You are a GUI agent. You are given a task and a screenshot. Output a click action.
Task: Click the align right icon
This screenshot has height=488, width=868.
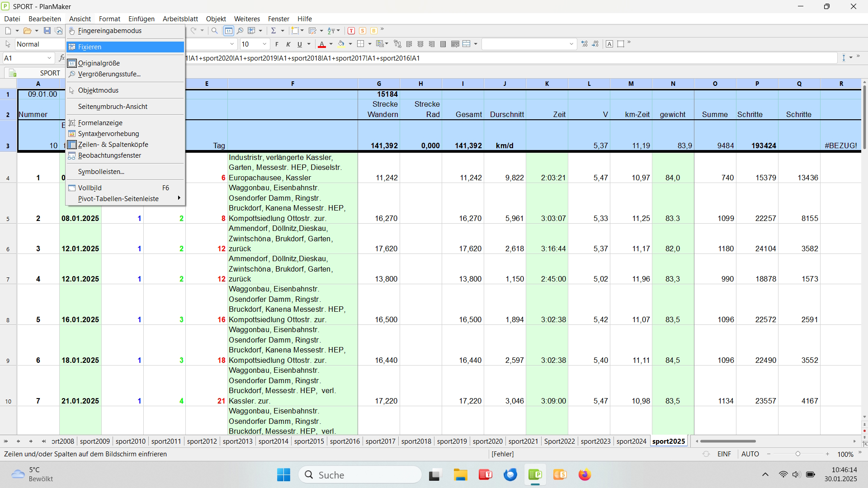tap(432, 44)
